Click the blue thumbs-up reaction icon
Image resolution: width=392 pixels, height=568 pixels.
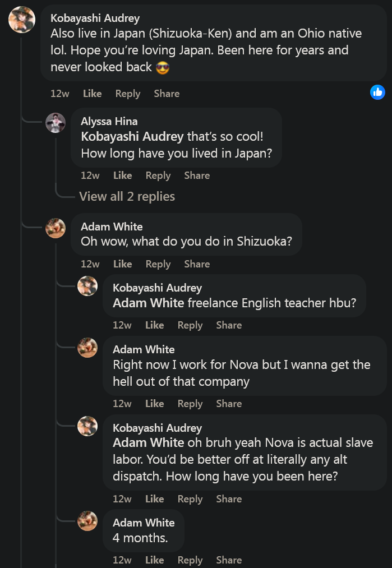click(377, 93)
